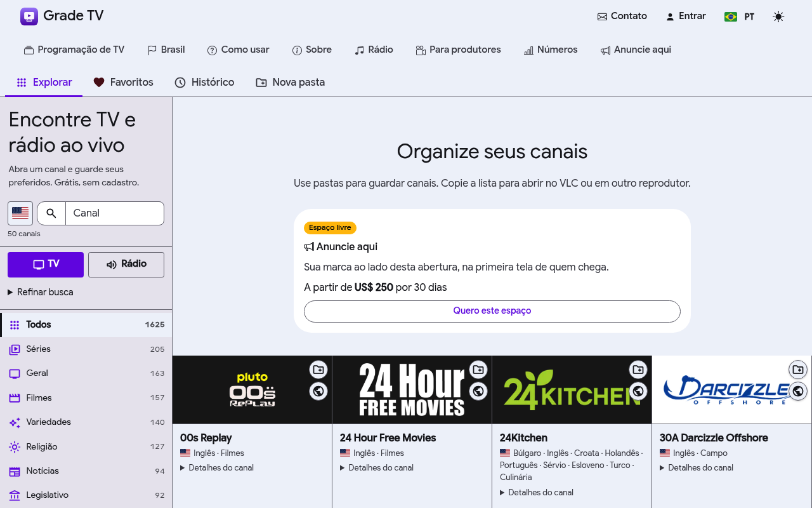
Task: Open the Sobre info page
Action: (x=312, y=50)
